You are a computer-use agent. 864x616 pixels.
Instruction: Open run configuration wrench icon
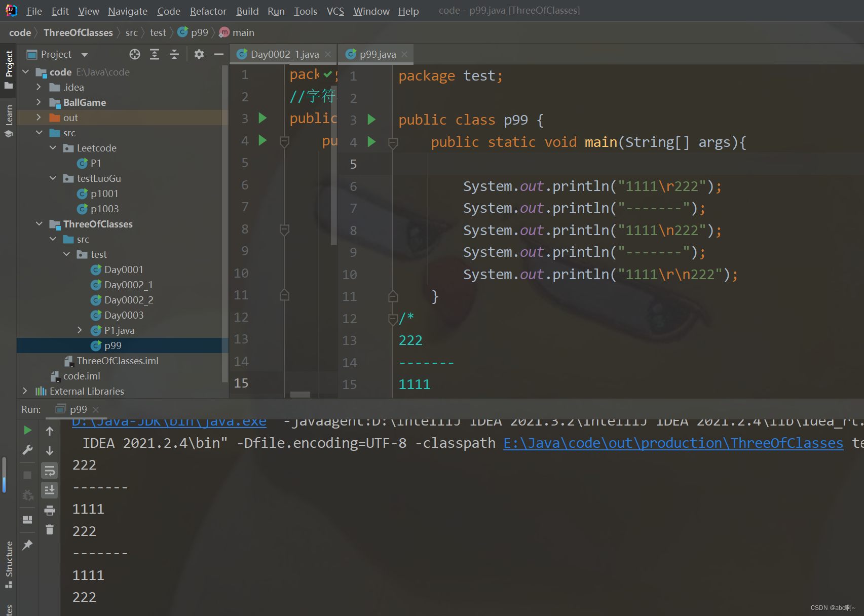(x=28, y=450)
